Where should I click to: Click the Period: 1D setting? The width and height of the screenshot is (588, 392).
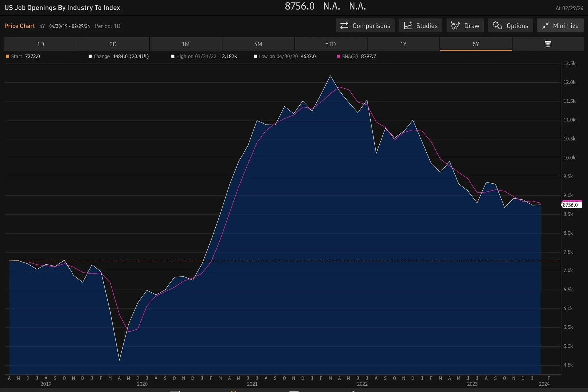pos(107,26)
